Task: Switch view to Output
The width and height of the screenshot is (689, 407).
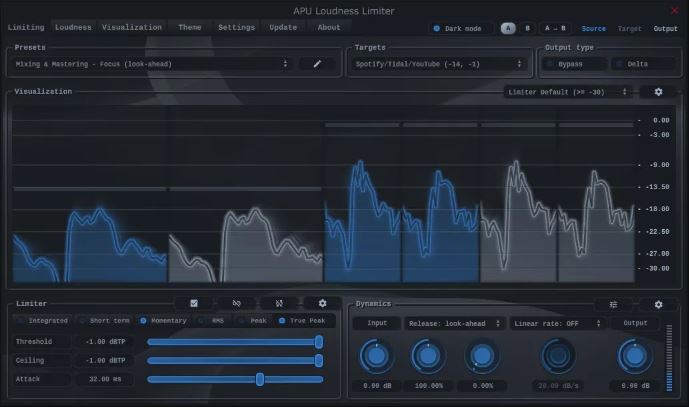Action: tap(665, 29)
